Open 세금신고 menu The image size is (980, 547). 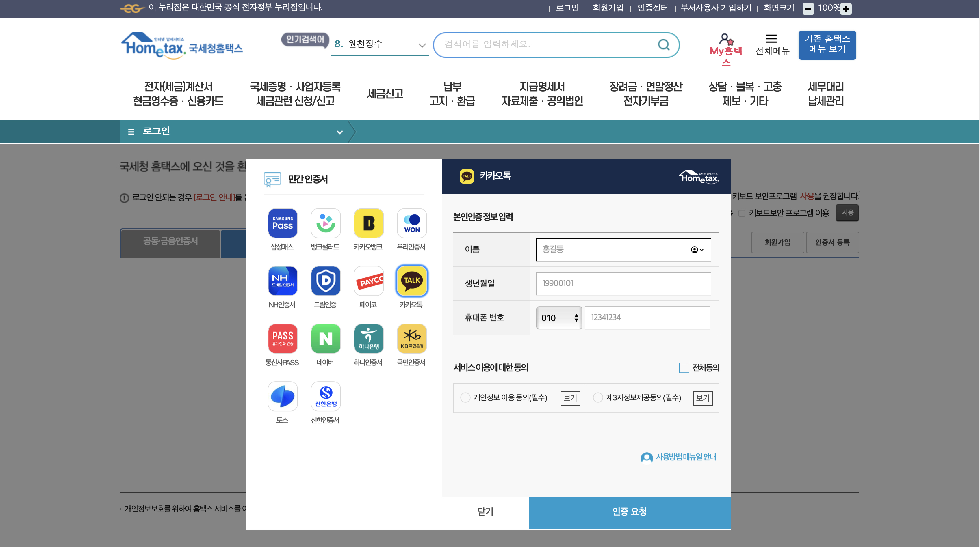[x=385, y=94]
